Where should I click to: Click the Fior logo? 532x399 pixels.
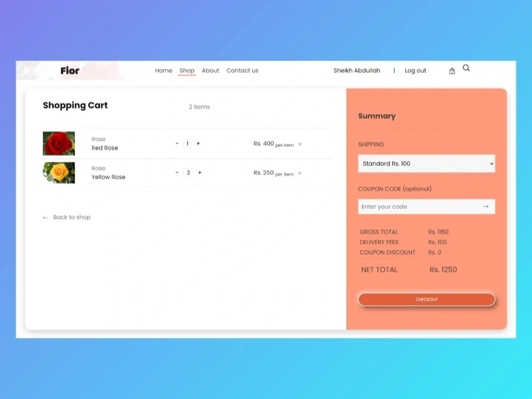(70, 71)
